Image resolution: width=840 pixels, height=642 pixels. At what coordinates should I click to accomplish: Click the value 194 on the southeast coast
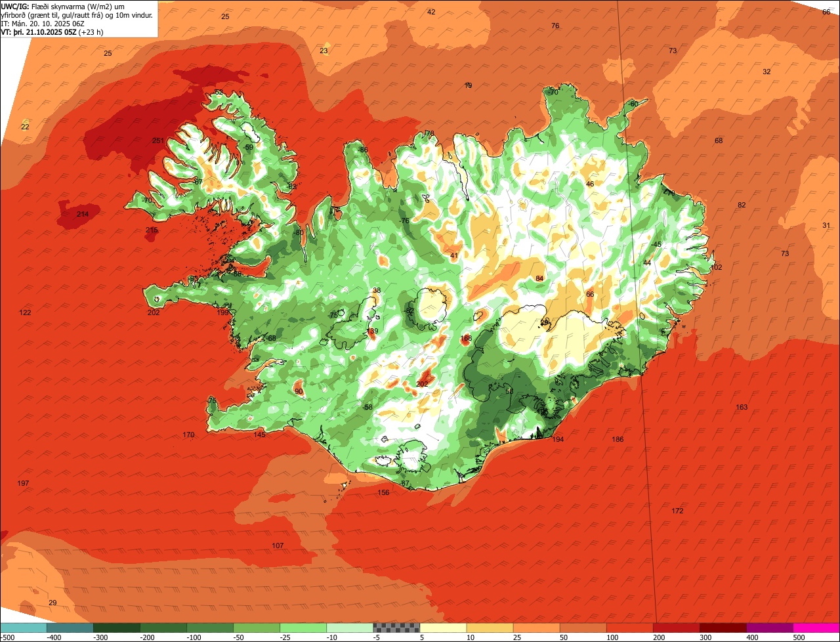(x=558, y=440)
